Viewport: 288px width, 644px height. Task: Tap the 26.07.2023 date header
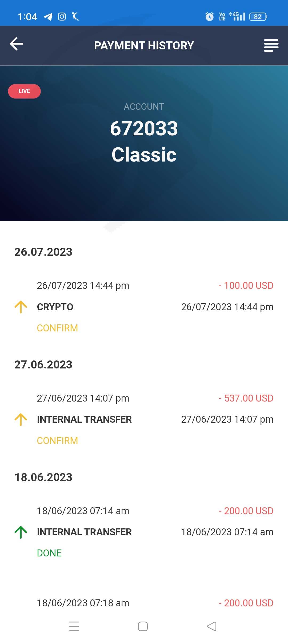click(x=43, y=252)
